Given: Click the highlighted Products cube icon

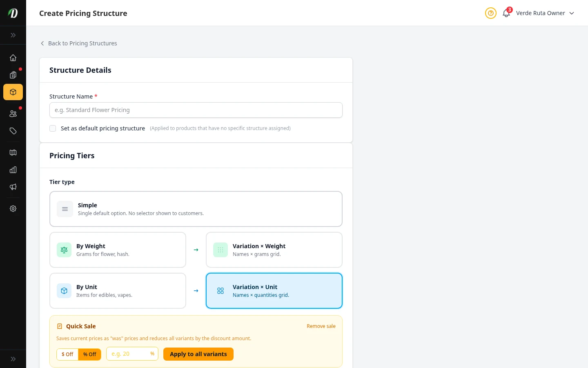Looking at the screenshot, I should pyautogui.click(x=13, y=92).
